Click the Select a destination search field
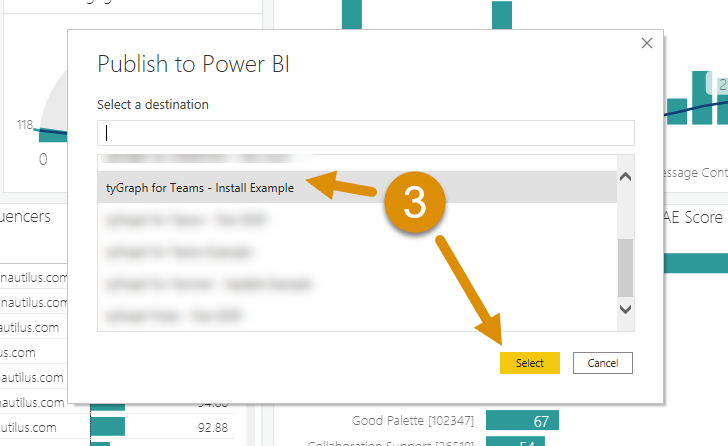The width and height of the screenshot is (728, 446). [x=365, y=133]
